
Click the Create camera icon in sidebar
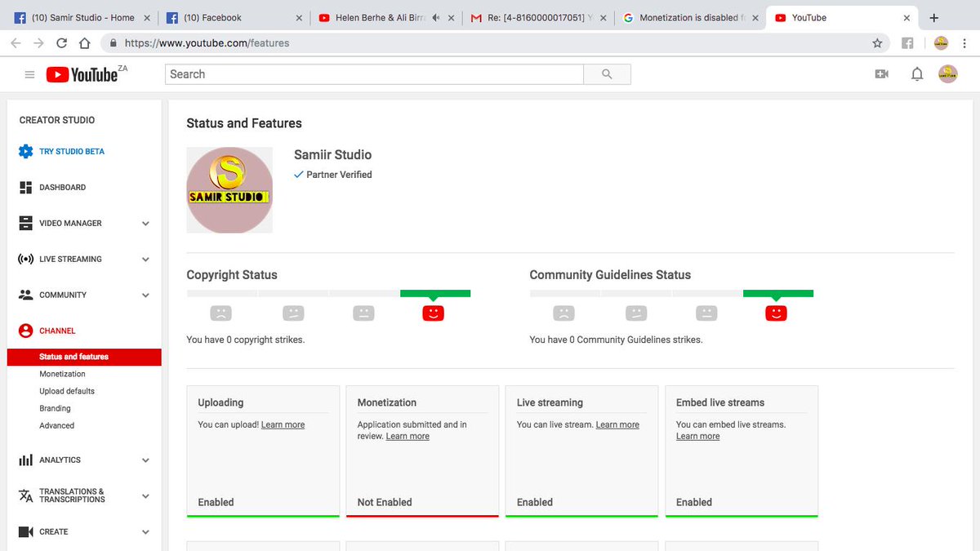pos(25,531)
